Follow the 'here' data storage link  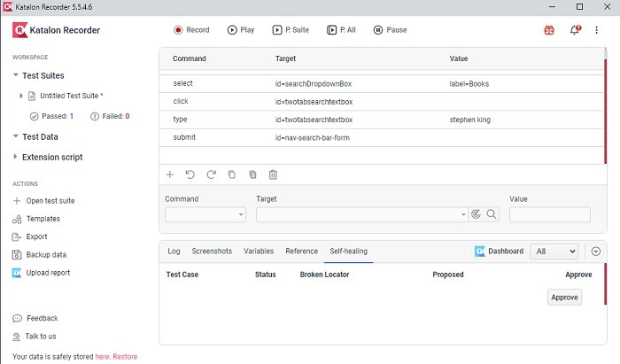(x=102, y=357)
